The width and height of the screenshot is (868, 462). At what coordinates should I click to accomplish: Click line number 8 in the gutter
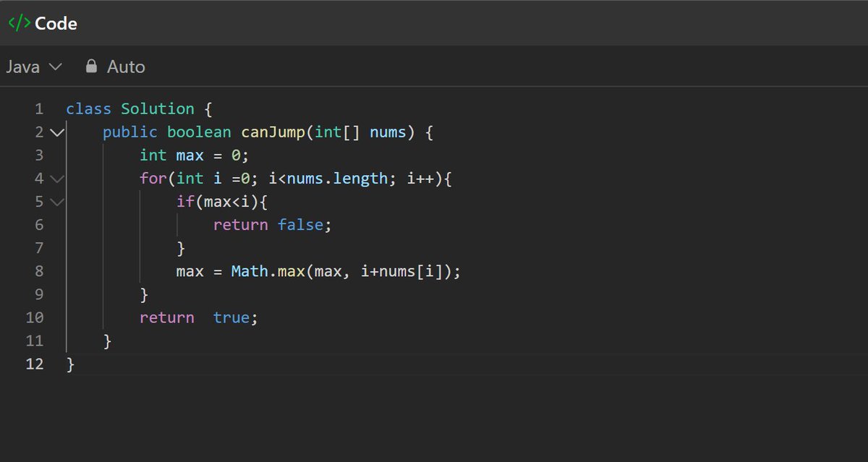pos(39,271)
